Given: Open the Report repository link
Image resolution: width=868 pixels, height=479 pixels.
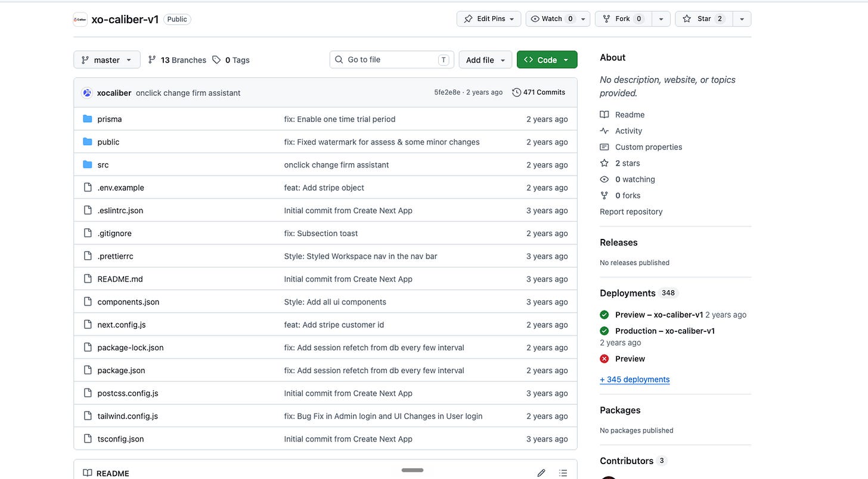Looking at the screenshot, I should pyautogui.click(x=631, y=211).
